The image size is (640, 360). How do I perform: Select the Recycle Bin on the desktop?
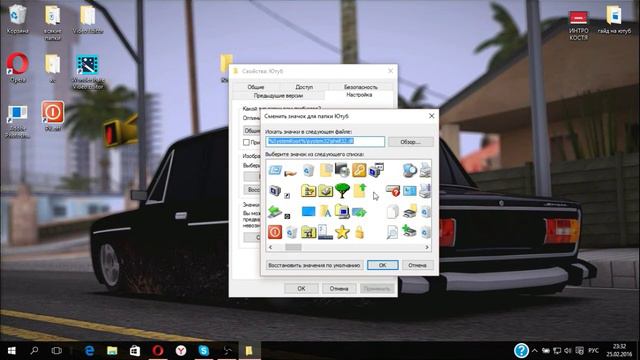point(18,19)
